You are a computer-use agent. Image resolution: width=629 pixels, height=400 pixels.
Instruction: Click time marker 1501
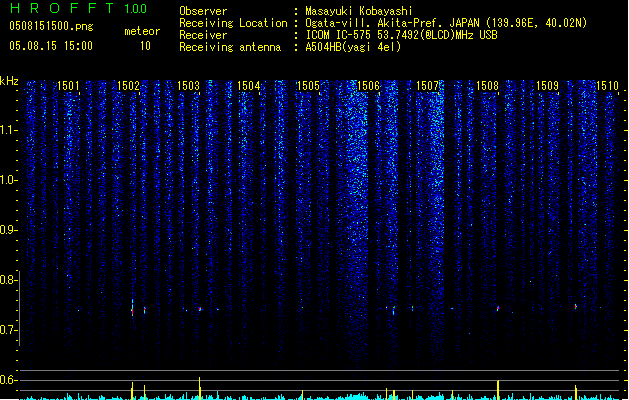point(68,86)
